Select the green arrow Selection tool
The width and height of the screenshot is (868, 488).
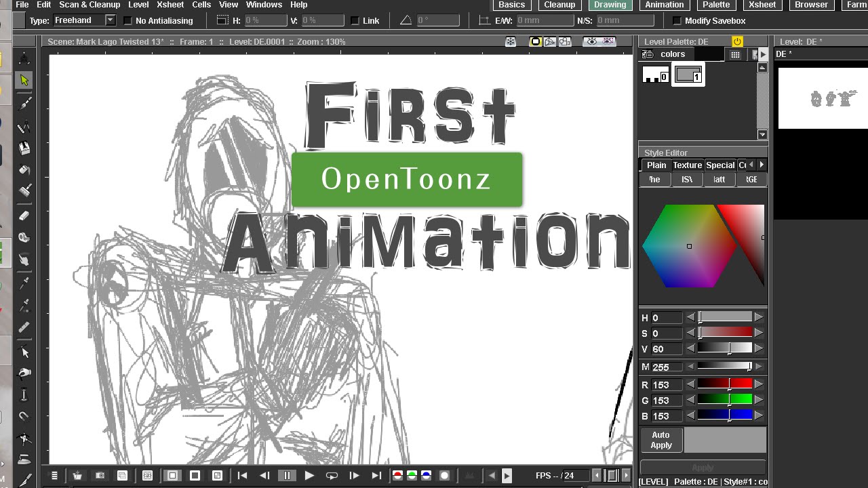click(x=24, y=80)
